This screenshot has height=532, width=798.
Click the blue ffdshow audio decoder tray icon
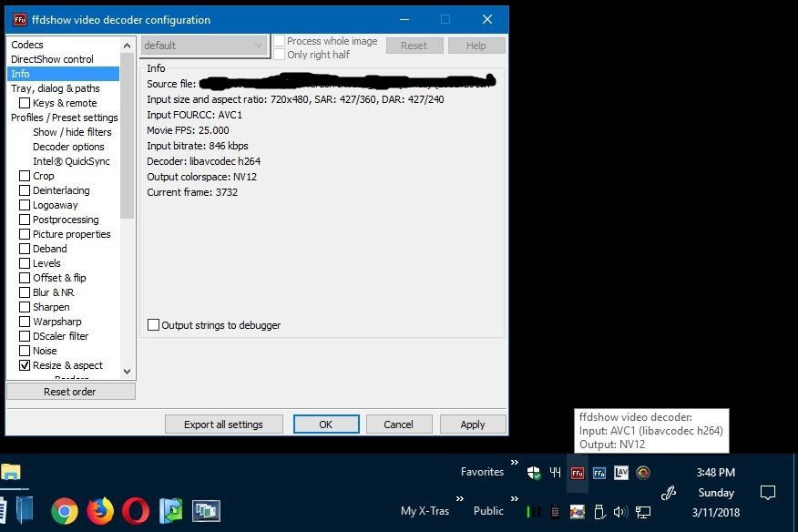click(599, 473)
